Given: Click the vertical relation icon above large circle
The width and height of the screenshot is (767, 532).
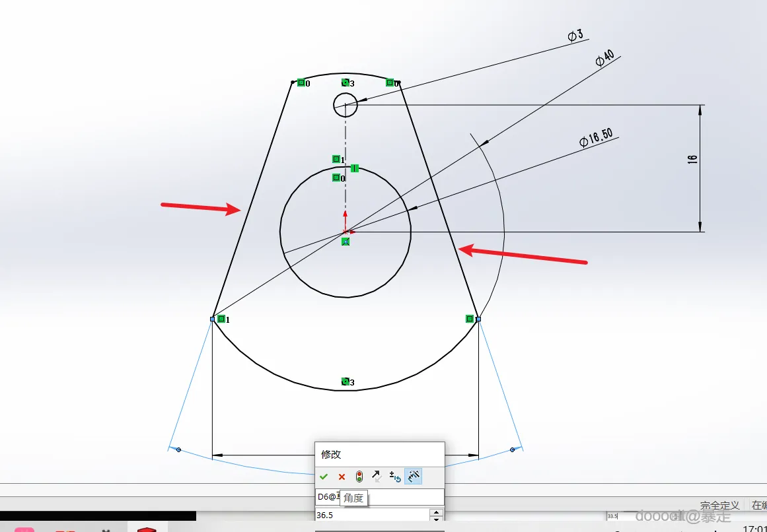Looking at the screenshot, I should tap(355, 168).
